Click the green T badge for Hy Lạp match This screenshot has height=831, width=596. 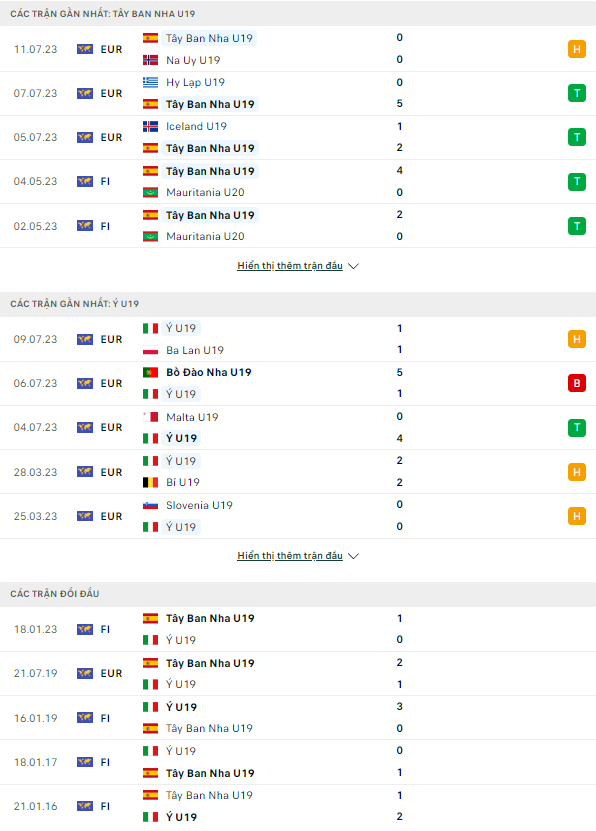click(576, 93)
